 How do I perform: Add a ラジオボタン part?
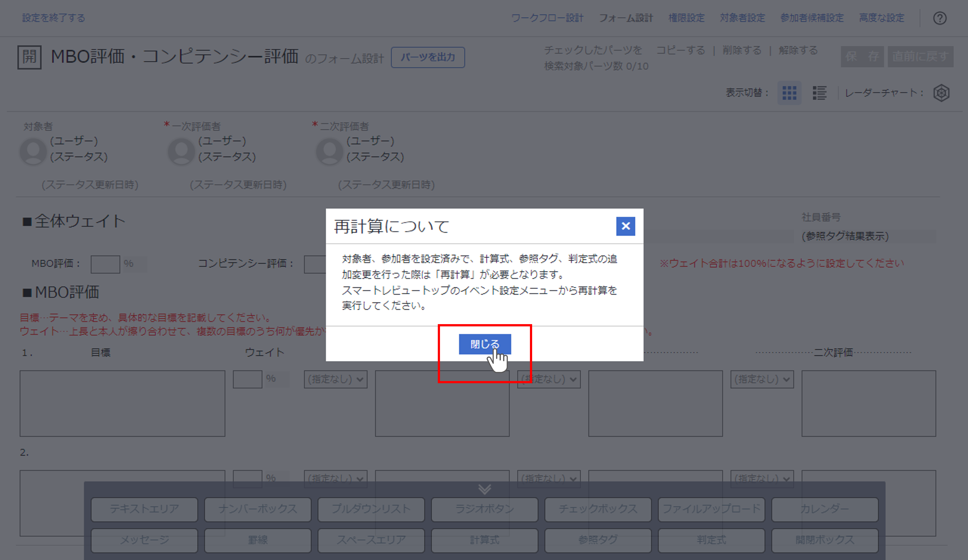(x=484, y=509)
